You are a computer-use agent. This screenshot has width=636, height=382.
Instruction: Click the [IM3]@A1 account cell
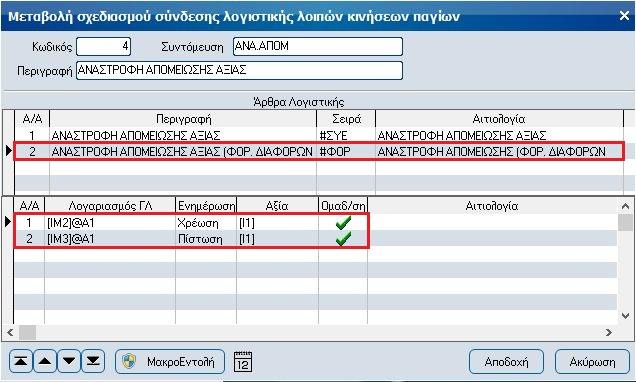pos(110,239)
